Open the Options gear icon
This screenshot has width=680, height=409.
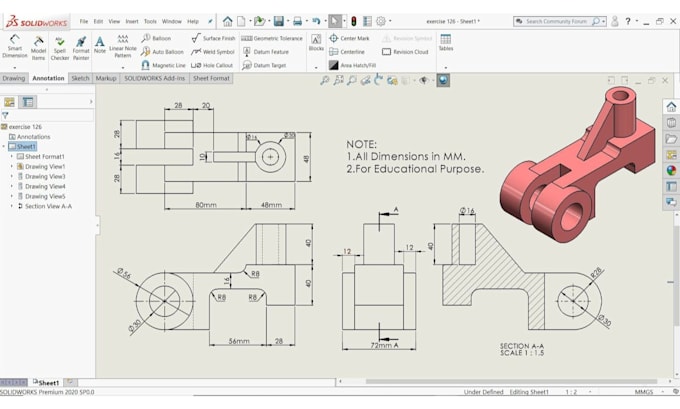click(x=381, y=21)
